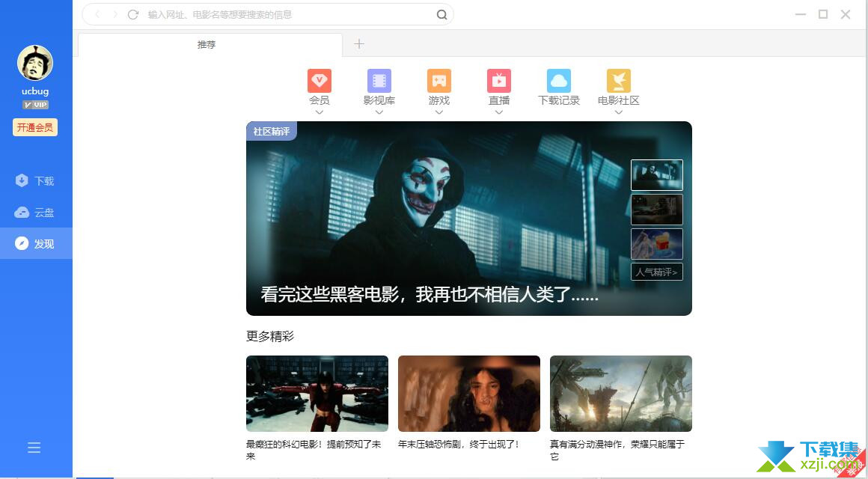Viewport: 868px width, 479px height.
Task: Click the browser forward arrow
Action: point(115,14)
